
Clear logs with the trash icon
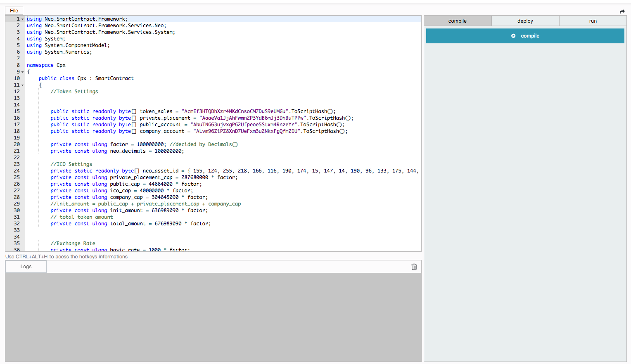(x=414, y=267)
